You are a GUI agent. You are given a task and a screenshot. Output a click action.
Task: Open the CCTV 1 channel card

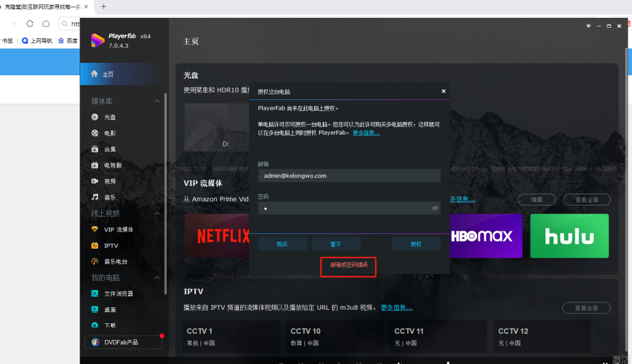tap(231, 337)
